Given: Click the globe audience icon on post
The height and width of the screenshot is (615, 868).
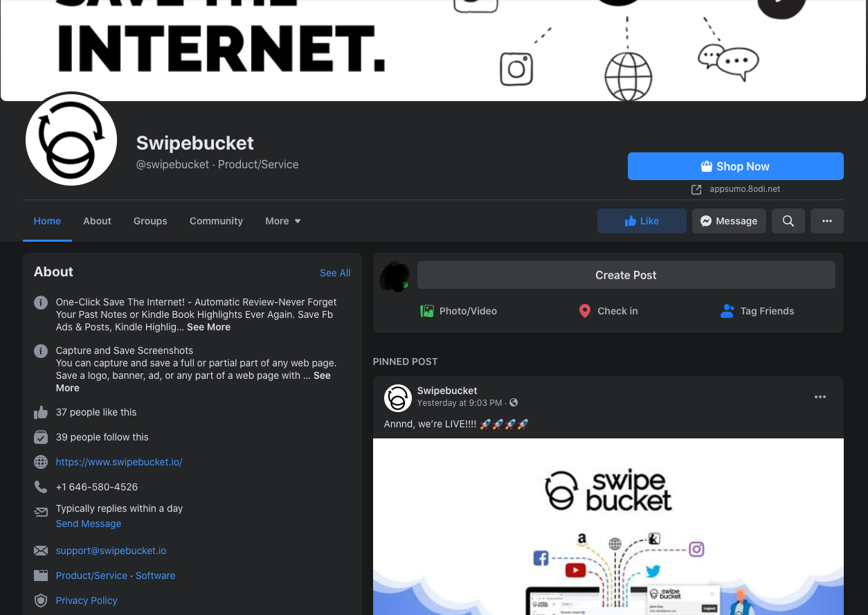Looking at the screenshot, I should tap(514, 403).
